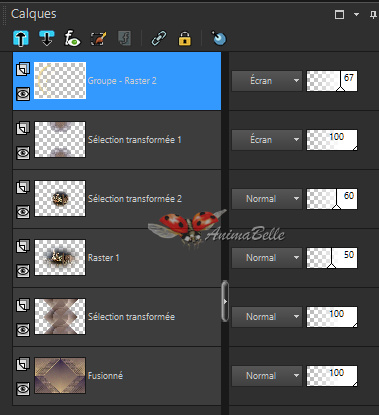Click the move layer down arrow icon
379x415 pixels.
point(47,38)
